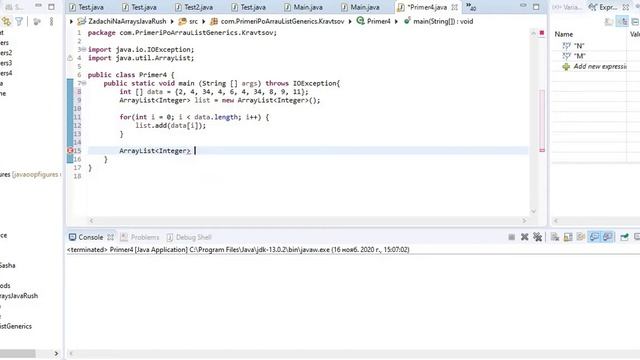This screenshot has height=360, width=640.
Task: Place cursor on line 15 in editor
Action: [x=308, y=151]
